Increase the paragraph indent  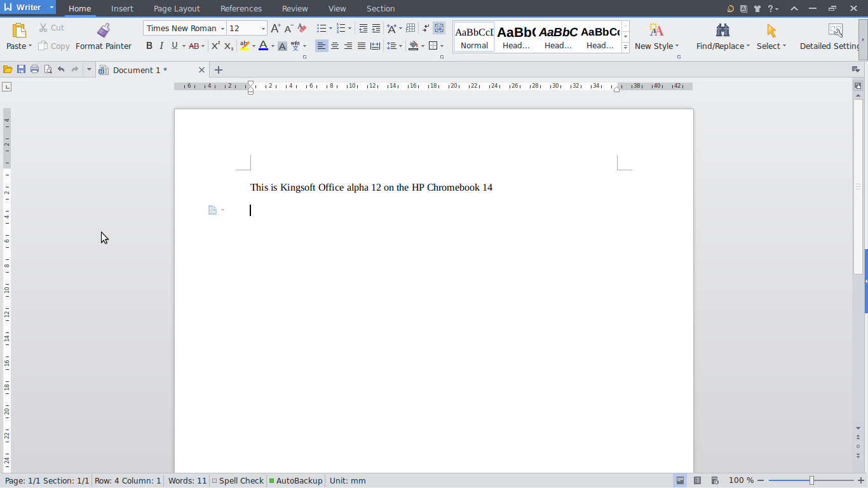coord(376,29)
